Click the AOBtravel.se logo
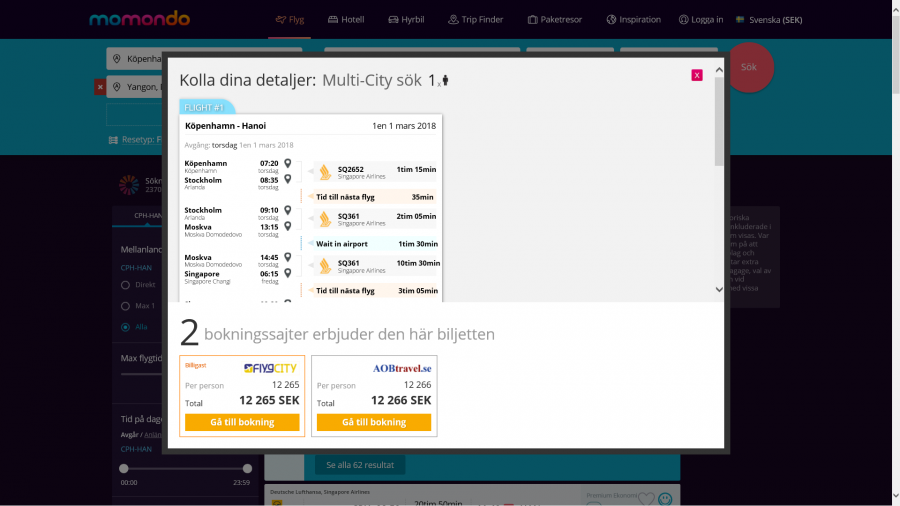The height and width of the screenshot is (506, 900). [x=402, y=368]
